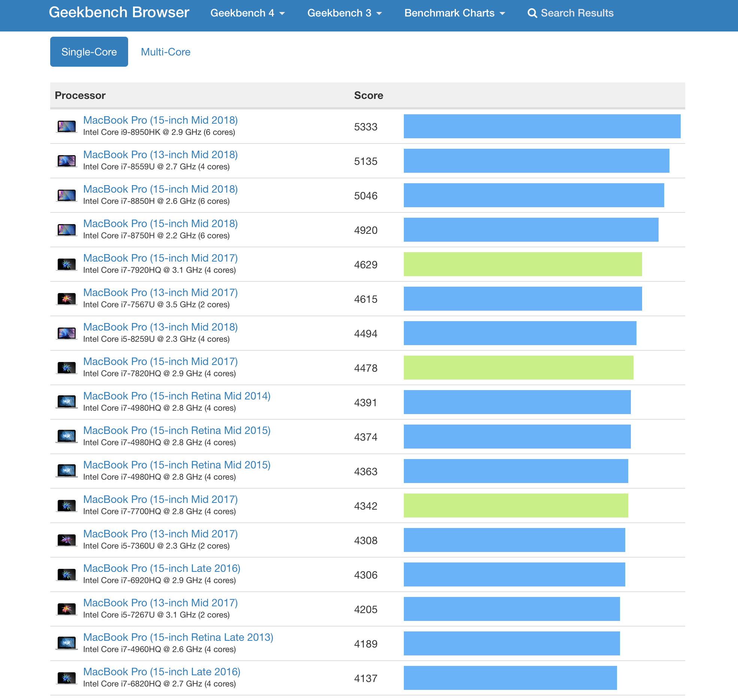Open the Retina Mid 2015 link scoring 4363
Screen dimensions: 738x700
pos(177,465)
